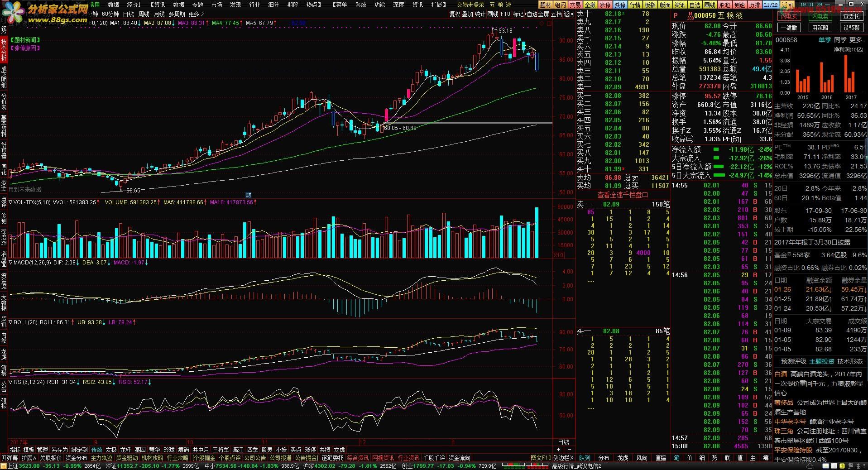The height and width of the screenshot is (470, 868).
Task: Toggle the 五档 order book view
Action: (x=556, y=14)
